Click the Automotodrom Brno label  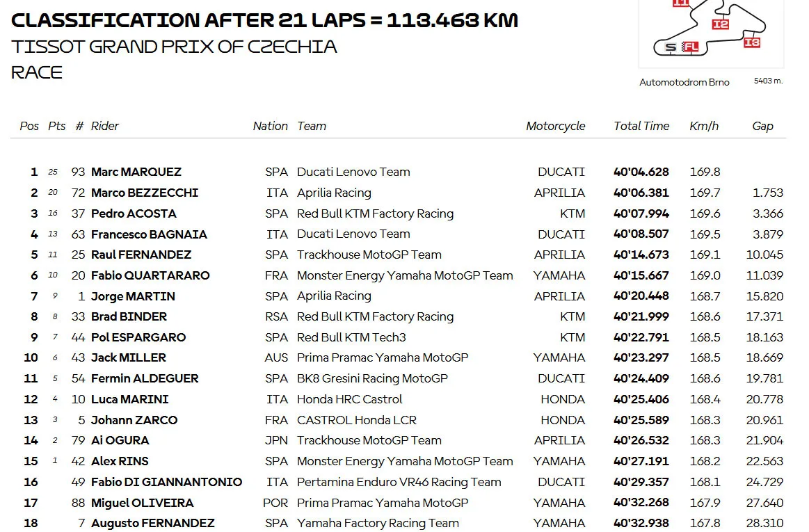tap(684, 82)
